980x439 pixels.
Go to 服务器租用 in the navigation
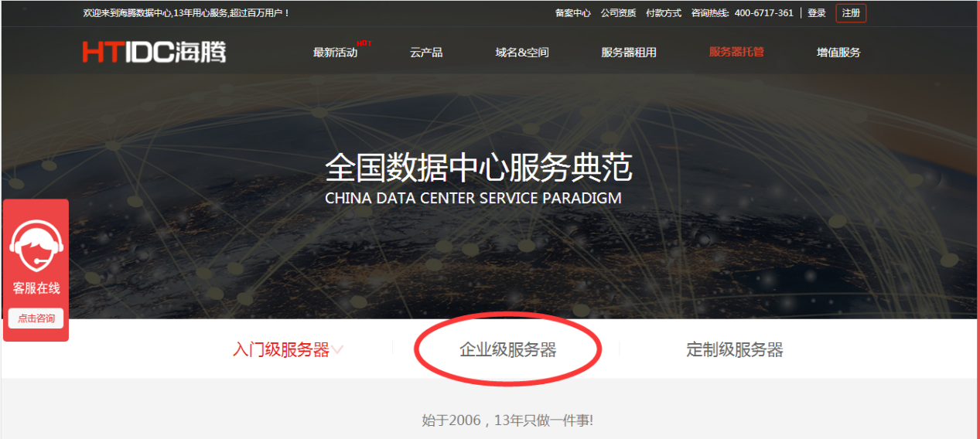coord(629,53)
